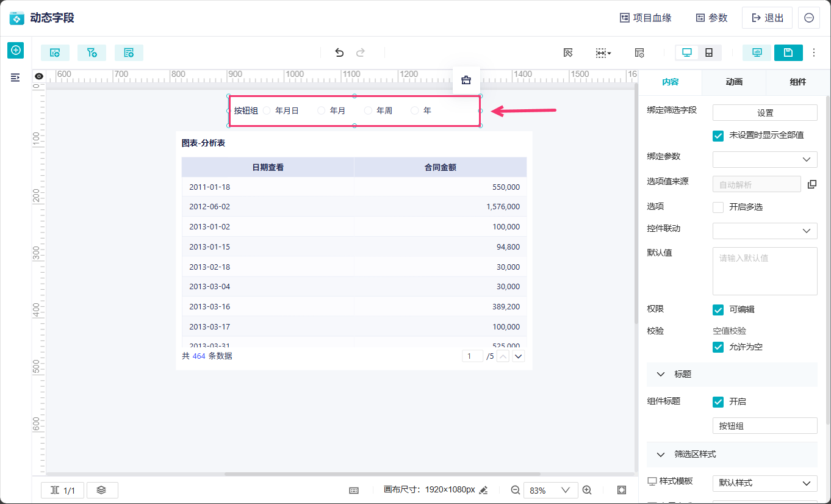
Task: Open the zoom percentage 83% dropdown
Action: click(x=550, y=490)
